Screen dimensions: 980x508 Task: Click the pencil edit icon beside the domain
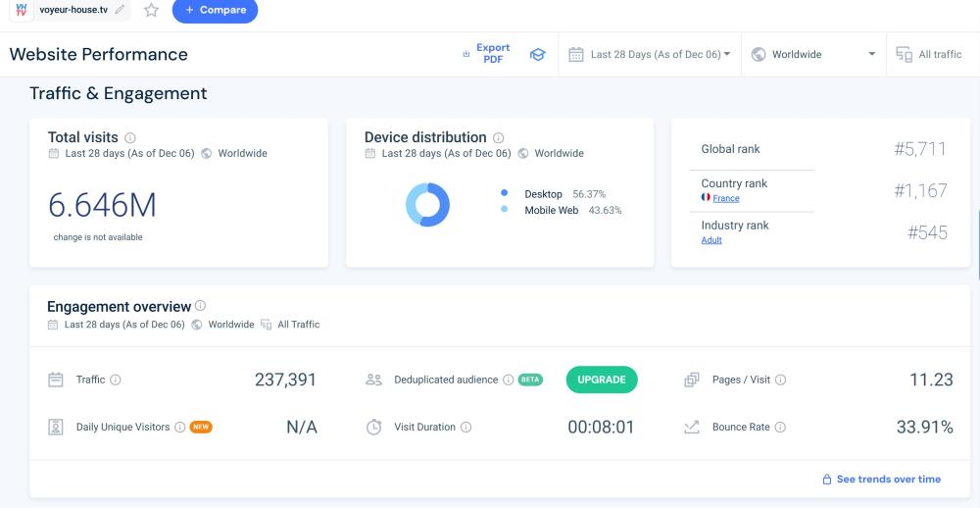point(120,10)
